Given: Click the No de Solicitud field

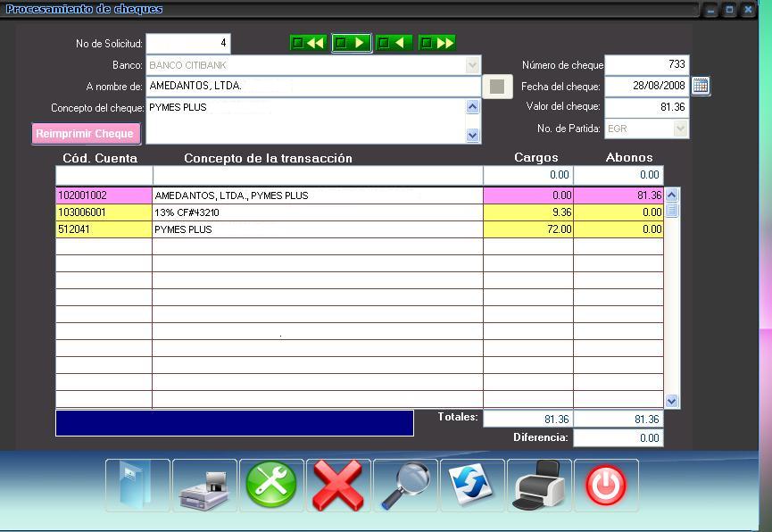Looking at the screenshot, I should [x=188, y=44].
